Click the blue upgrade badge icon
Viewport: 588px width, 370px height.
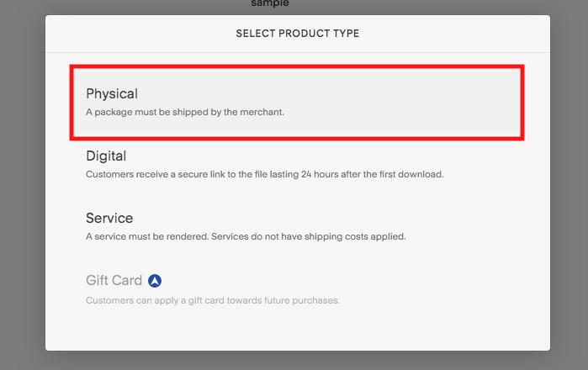[155, 280]
